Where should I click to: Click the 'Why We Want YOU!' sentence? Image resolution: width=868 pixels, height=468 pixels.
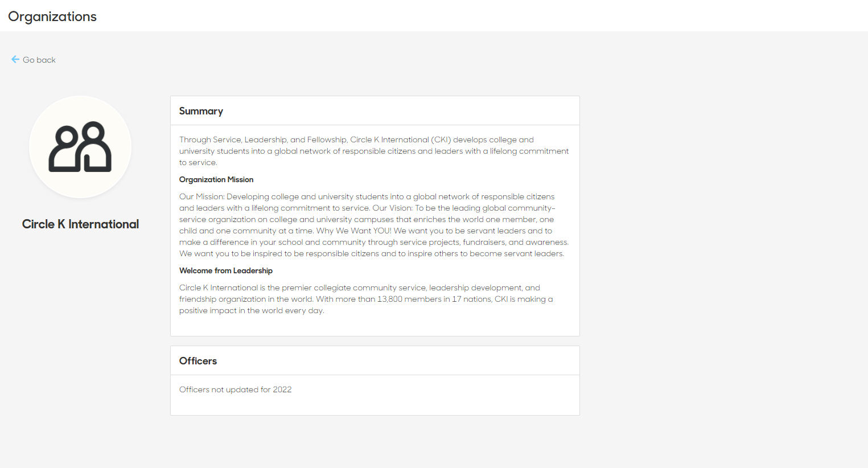pyautogui.click(x=353, y=231)
